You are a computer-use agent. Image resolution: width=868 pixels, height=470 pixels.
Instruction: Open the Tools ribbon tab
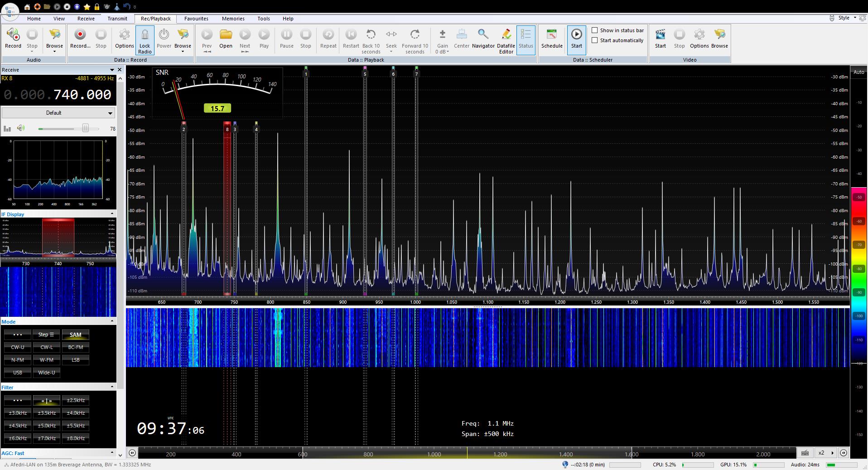tap(263, 19)
